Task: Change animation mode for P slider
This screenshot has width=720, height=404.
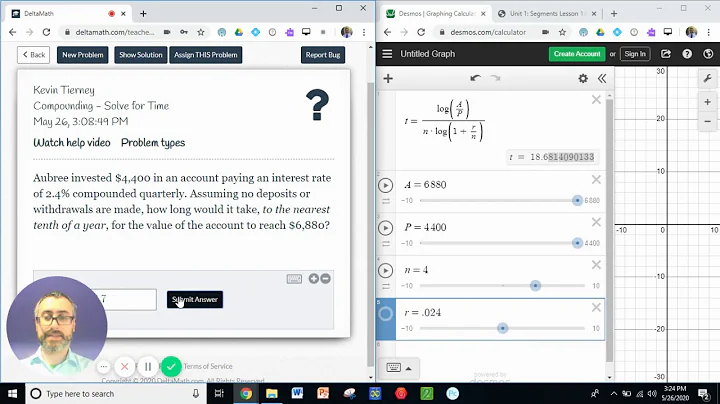Action: click(386, 244)
